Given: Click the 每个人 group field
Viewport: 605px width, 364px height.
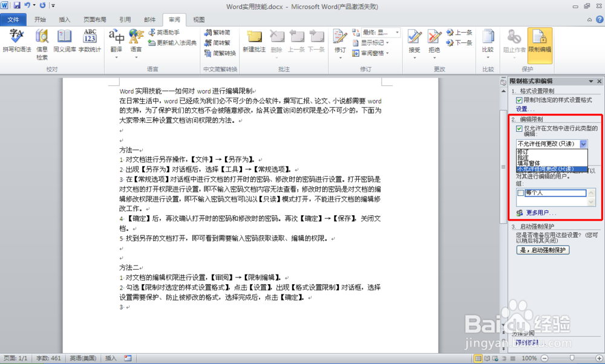Looking at the screenshot, I should point(555,193).
